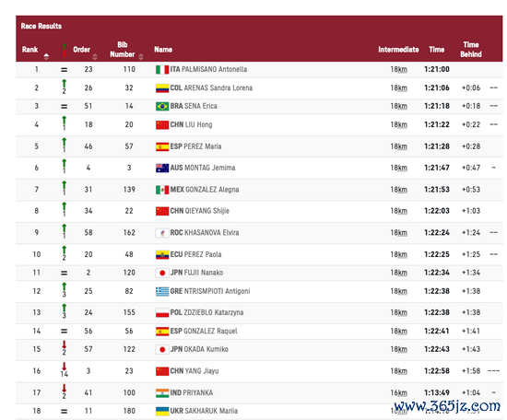Click the Australia flag beside MONTAG Jemima

(162, 168)
